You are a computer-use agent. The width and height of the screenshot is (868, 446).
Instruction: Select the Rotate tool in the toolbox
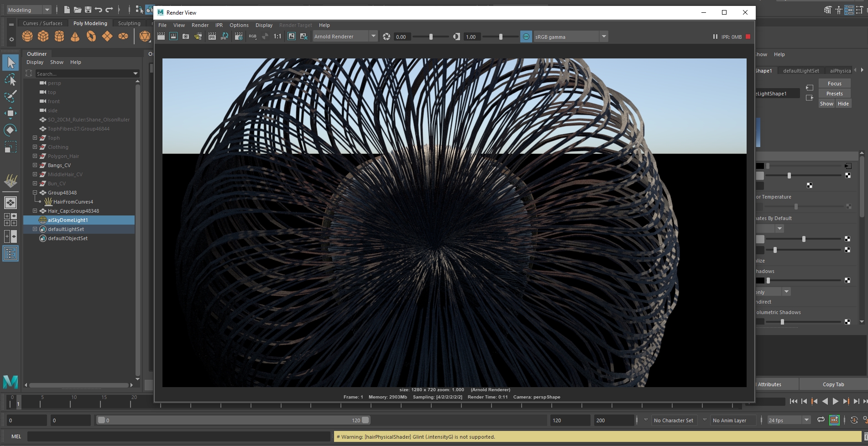coord(10,130)
